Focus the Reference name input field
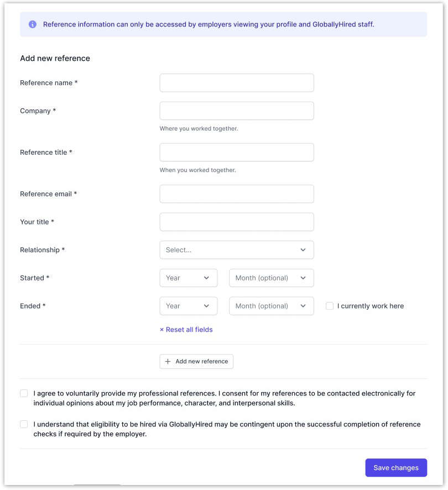Viewport: 448px width, 490px height. point(236,83)
